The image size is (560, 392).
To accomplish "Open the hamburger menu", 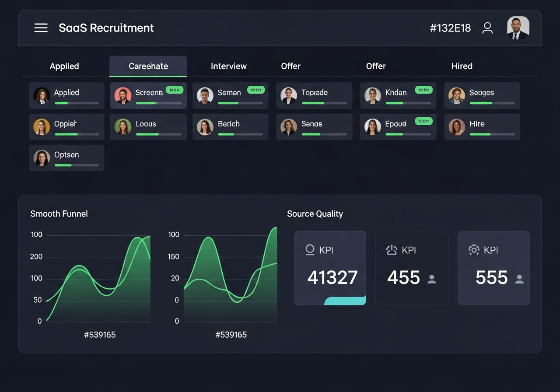I will (41, 28).
